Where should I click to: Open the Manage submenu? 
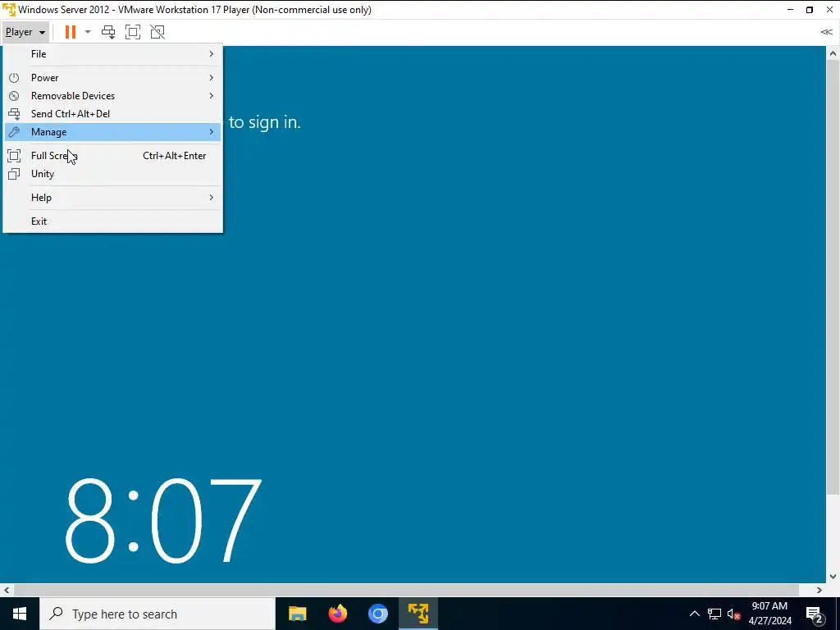[x=112, y=132]
